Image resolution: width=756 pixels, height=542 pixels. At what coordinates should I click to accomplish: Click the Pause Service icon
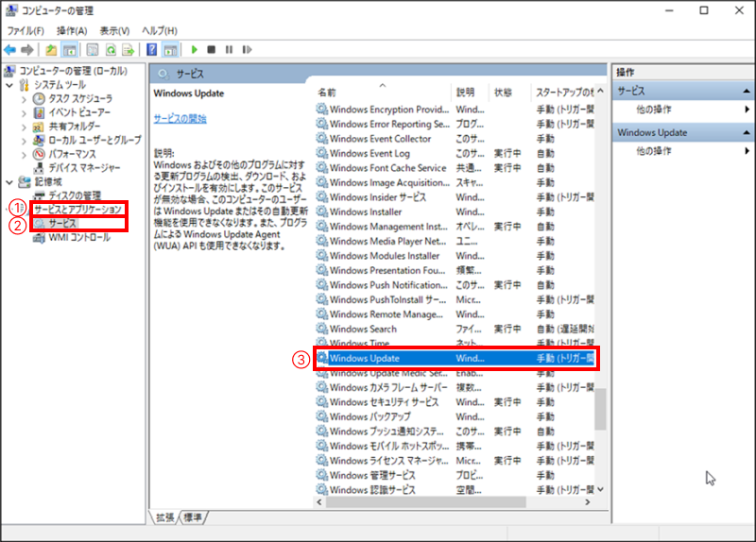click(x=229, y=50)
